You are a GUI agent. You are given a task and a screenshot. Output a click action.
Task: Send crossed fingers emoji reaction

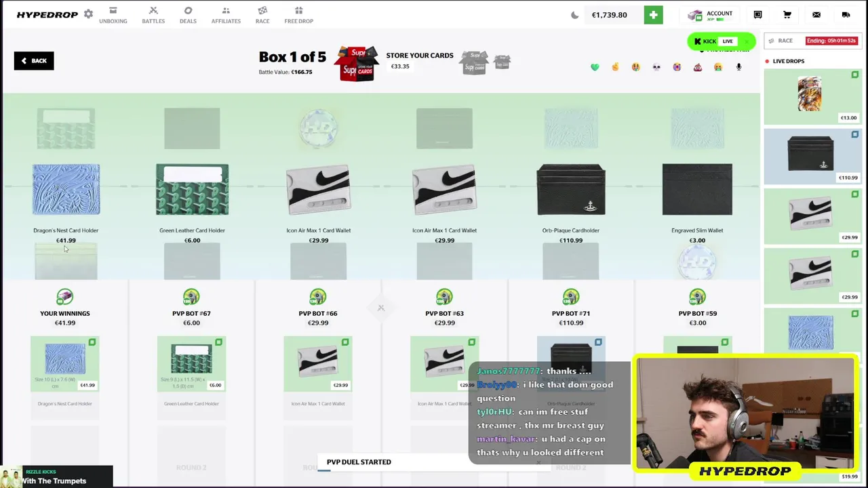[x=615, y=67]
